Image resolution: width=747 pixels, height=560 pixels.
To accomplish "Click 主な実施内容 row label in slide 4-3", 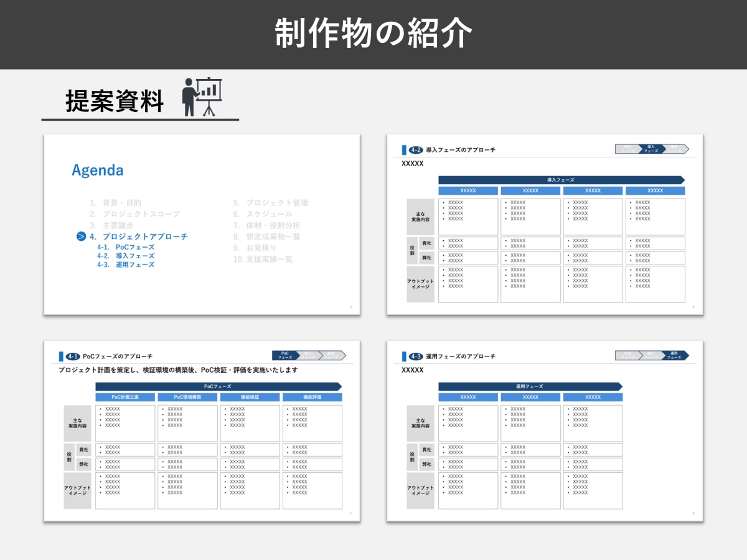I will point(420,423).
